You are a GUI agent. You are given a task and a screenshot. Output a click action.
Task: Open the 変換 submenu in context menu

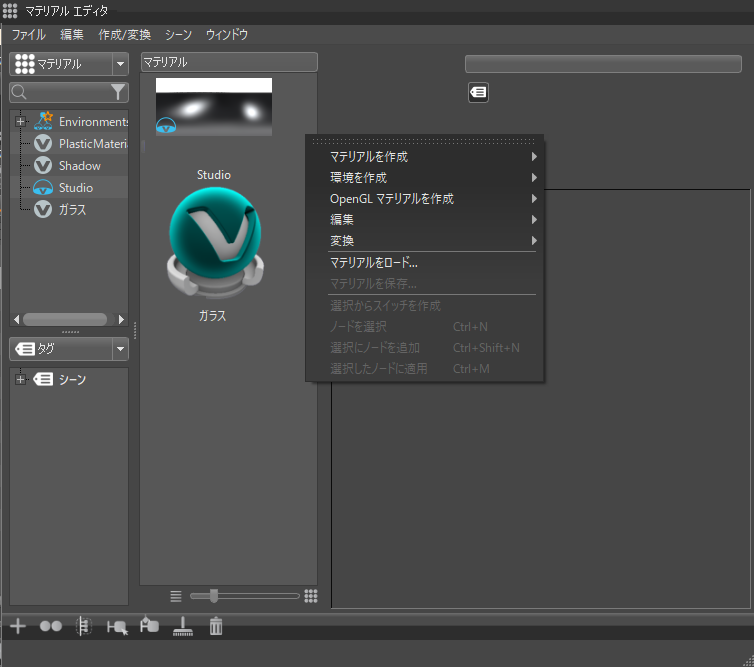424,241
